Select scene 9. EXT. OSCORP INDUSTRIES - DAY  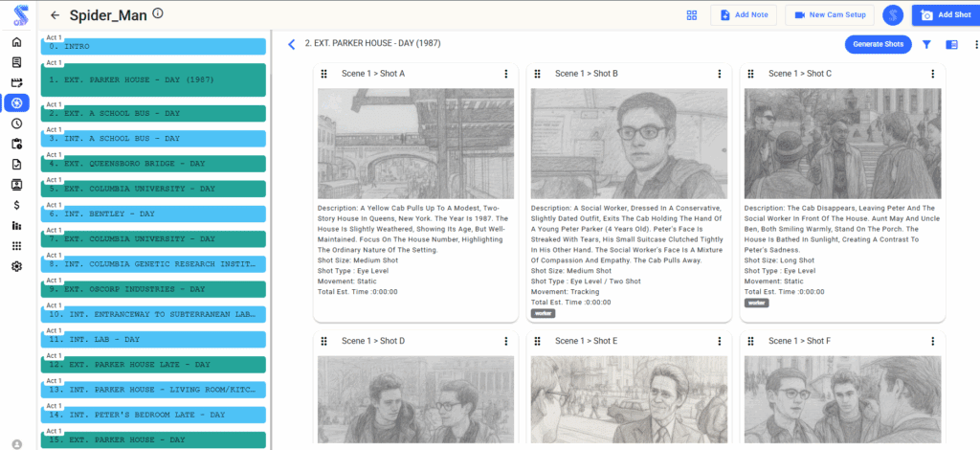[153, 289]
